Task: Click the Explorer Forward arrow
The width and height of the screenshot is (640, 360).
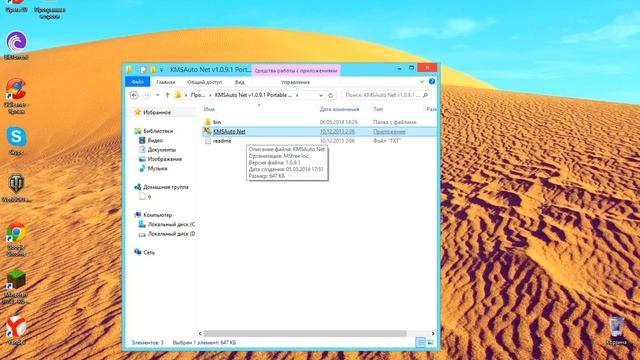Action: click(x=147, y=95)
